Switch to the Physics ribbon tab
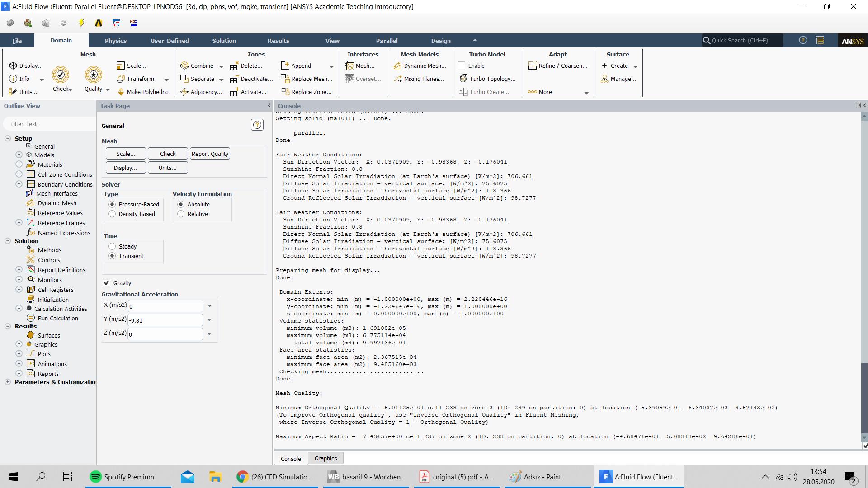The image size is (868, 488). [x=115, y=41]
